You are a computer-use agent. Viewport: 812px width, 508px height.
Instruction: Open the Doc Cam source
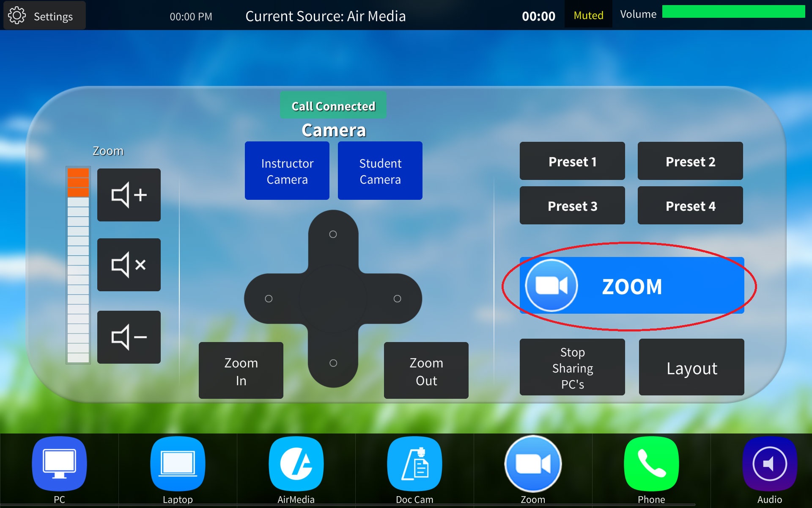414,464
